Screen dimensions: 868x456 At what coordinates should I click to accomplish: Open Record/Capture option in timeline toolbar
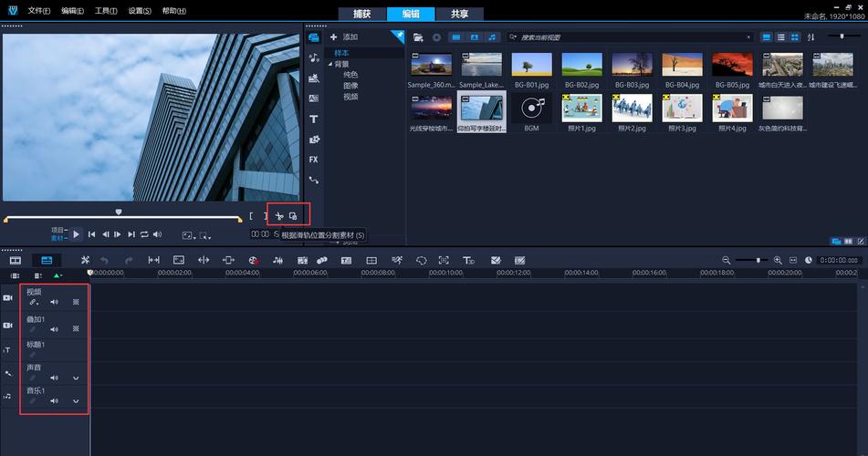(254, 260)
